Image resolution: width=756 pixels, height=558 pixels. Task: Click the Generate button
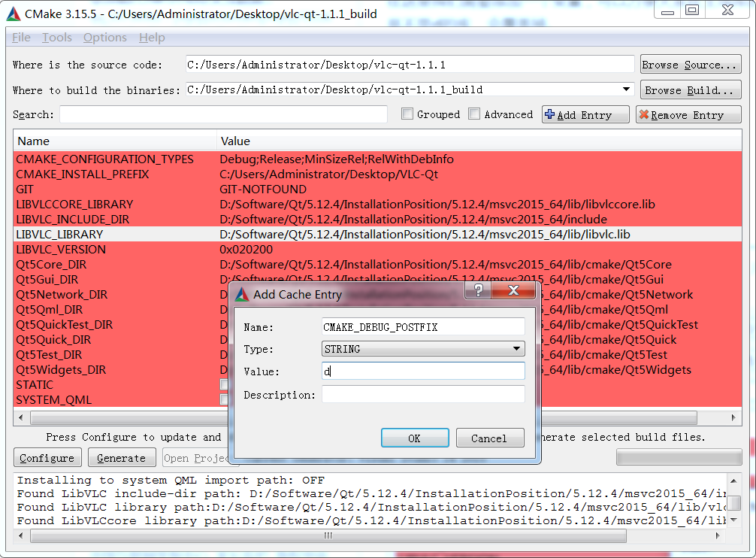(x=121, y=457)
